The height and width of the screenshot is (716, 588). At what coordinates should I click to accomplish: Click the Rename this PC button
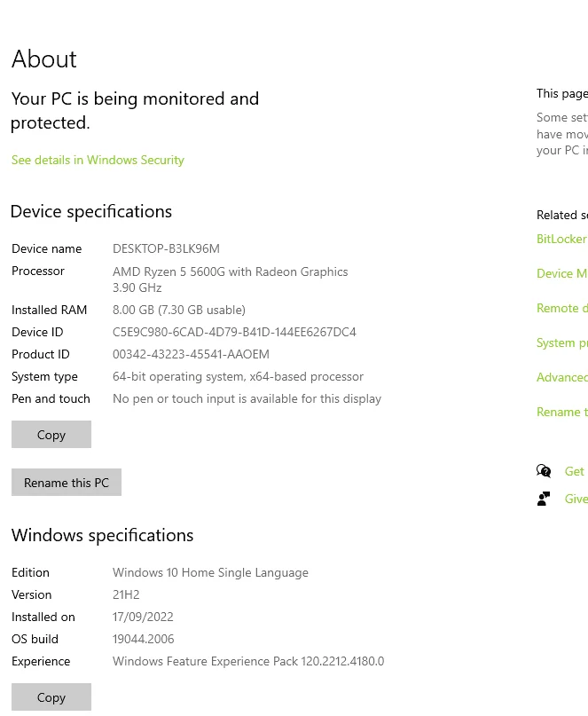point(67,482)
